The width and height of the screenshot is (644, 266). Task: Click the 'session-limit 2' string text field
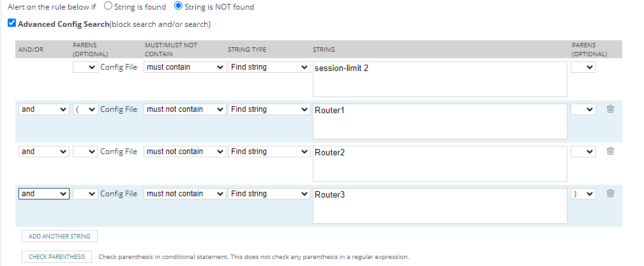tap(440, 79)
